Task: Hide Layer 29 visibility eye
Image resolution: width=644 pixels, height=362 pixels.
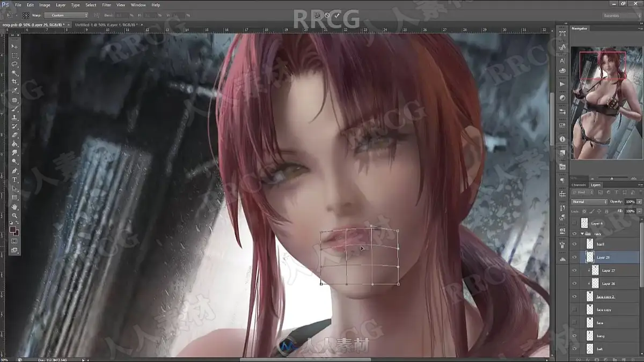Action: 575,257
